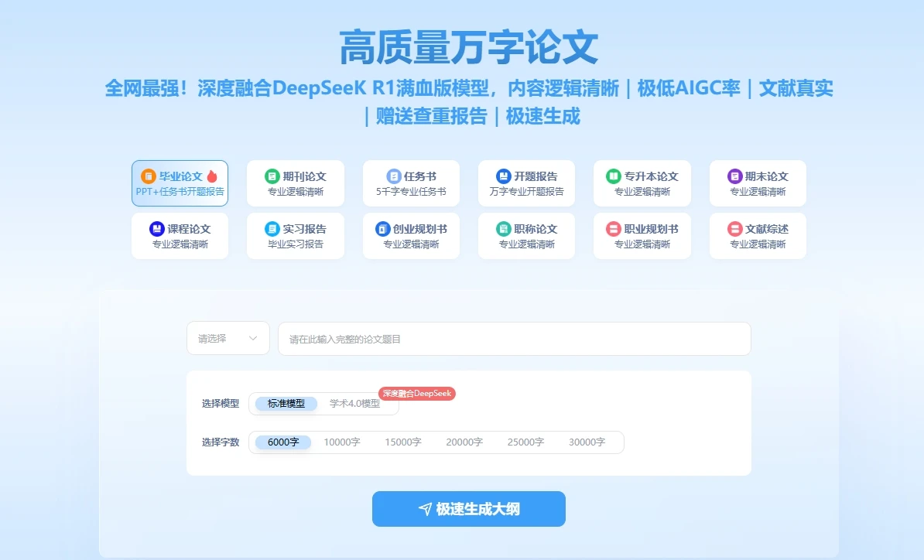Open the 创业规划书 category card
Viewport: 924px width, 560px height.
pos(411,236)
